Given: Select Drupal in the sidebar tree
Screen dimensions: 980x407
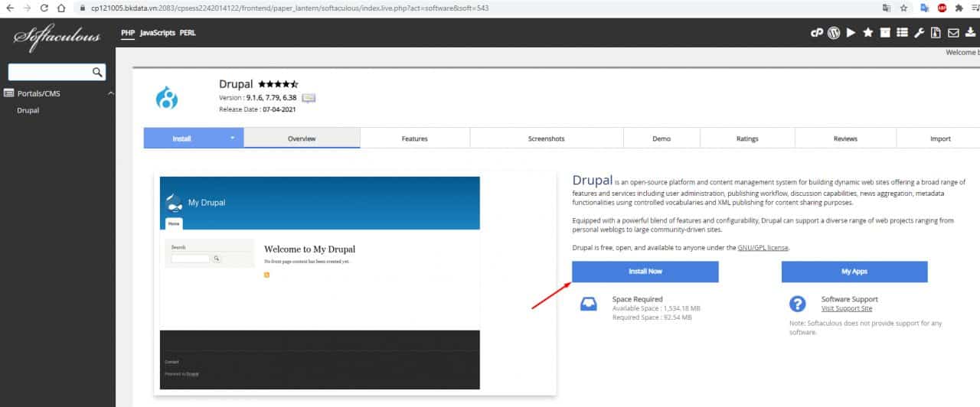Looking at the screenshot, I should pyautogui.click(x=28, y=110).
